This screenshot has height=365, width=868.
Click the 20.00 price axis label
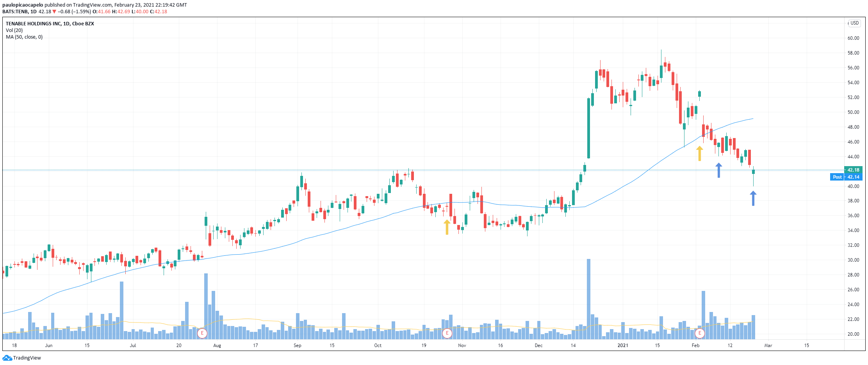tap(853, 334)
